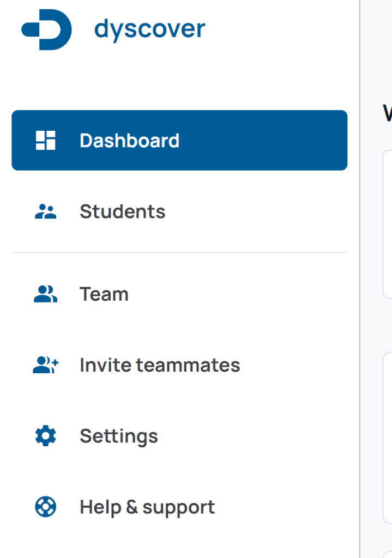Go to the Students page label
Viewport: 392px width, 558px height.
click(x=123, y=211)
